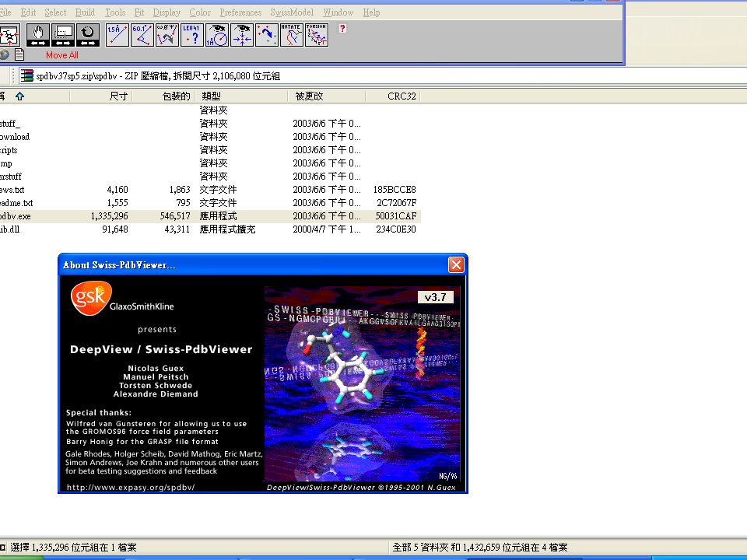Screen dimensions: 747x560
Task: Click the WinRAR archive icon in address bar
Action: (27, 75)
